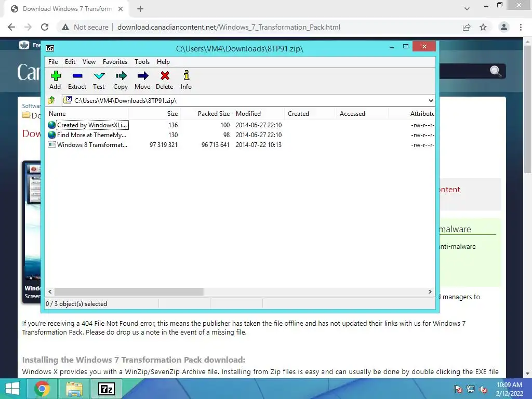Screen dimensions: 532x399
Task: Open the Windows Start button
Action: point(12,389)
